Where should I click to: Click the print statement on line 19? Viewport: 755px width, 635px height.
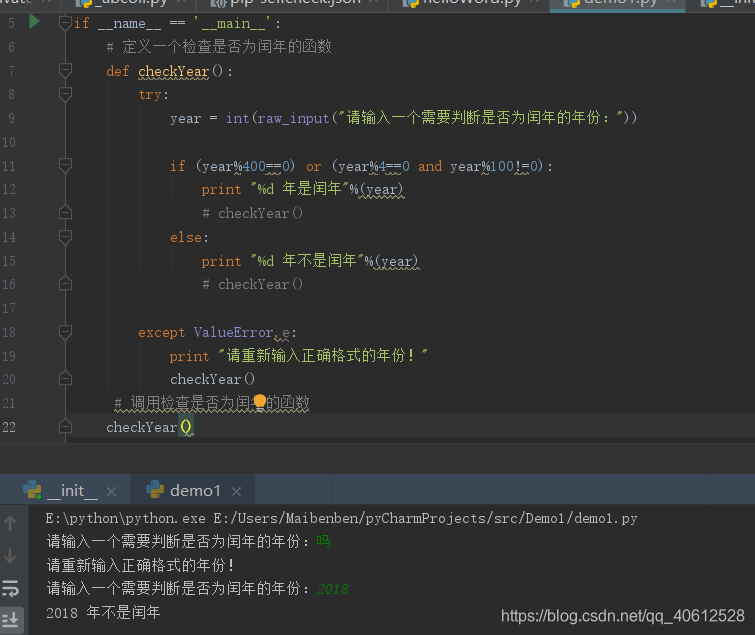(x=298, y=356)
